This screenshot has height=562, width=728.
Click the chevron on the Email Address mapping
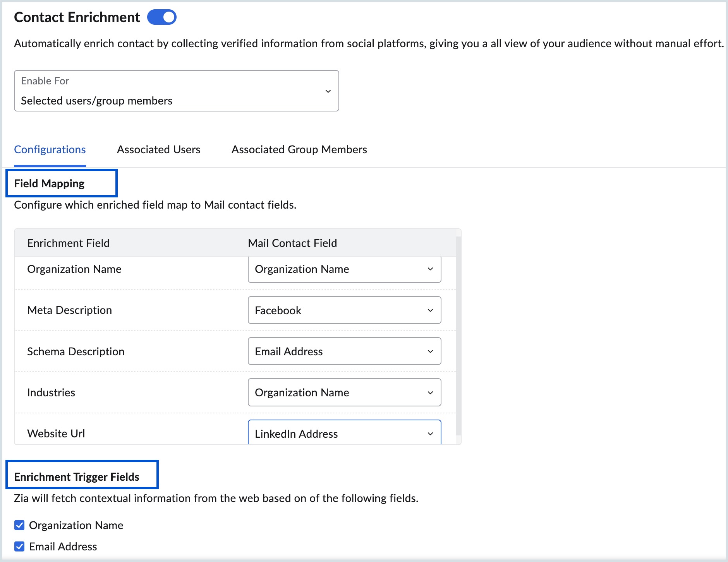[430, 351]
